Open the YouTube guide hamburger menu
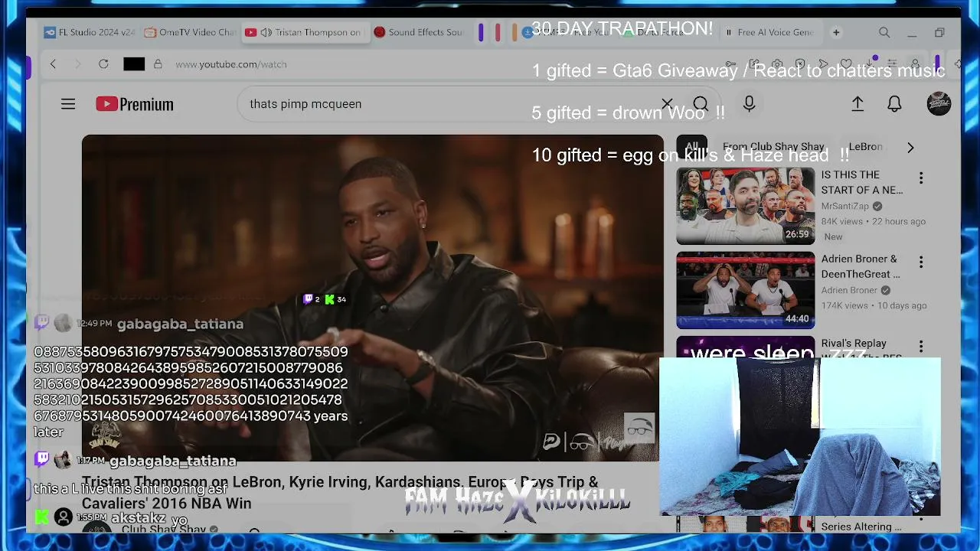The image size is (980, 551). (68, 104)
